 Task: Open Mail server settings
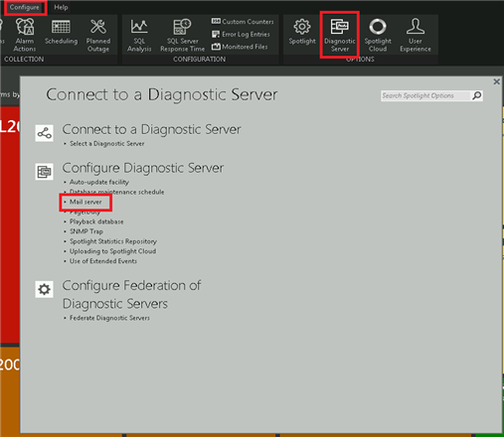[x=85, y=202]
